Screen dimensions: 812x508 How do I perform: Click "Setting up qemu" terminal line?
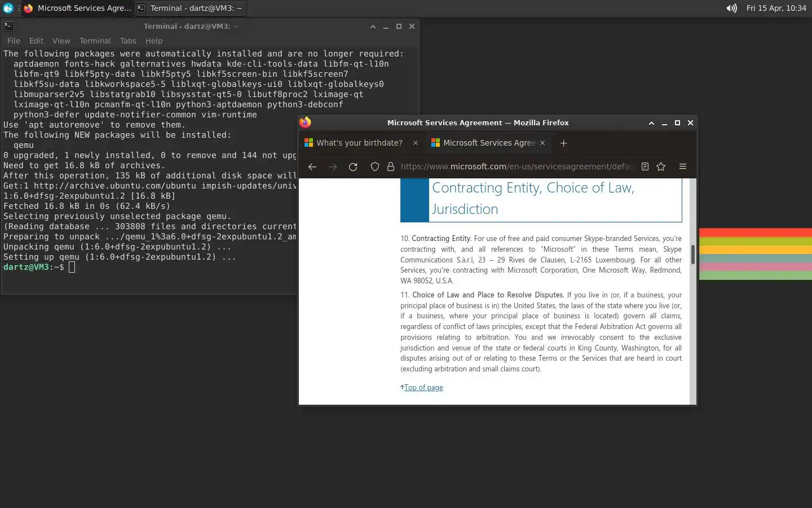[x=120, y=257]
